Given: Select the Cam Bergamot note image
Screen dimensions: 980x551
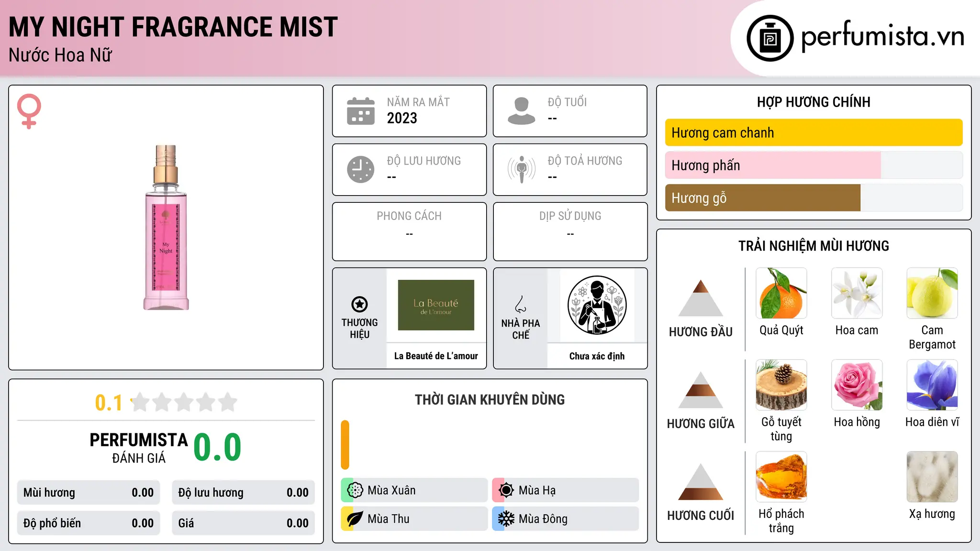Looking at the screenshot, I should (x=932, y=293).
